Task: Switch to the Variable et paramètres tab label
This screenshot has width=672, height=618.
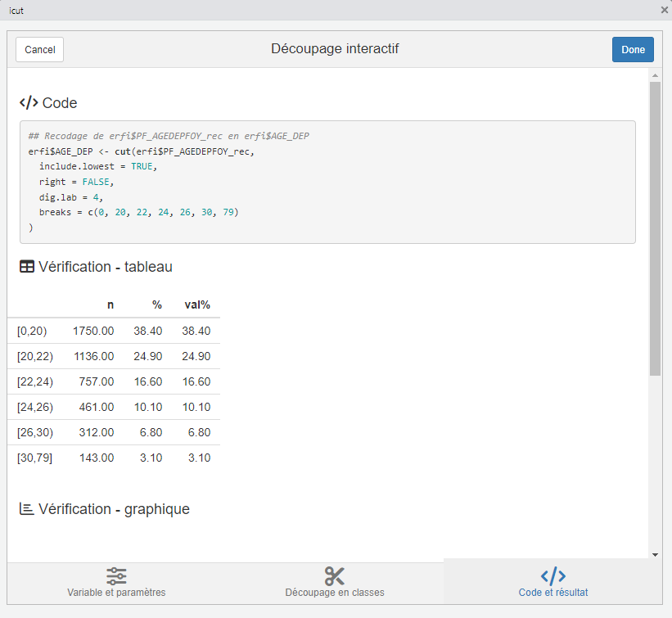Action: coord(116,593)
